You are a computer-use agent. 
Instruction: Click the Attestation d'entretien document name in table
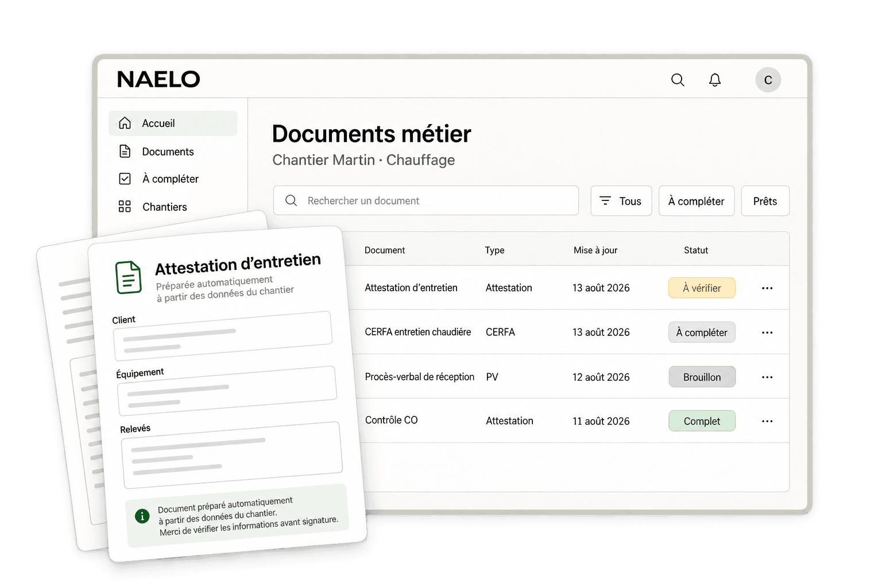pyautogui.click(x=411, y=288)
